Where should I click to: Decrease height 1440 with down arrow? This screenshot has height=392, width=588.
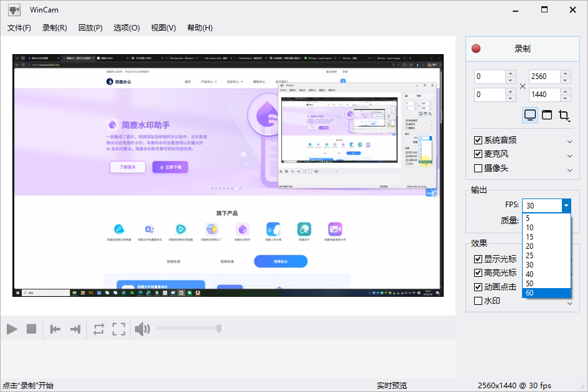click(565, 98)
